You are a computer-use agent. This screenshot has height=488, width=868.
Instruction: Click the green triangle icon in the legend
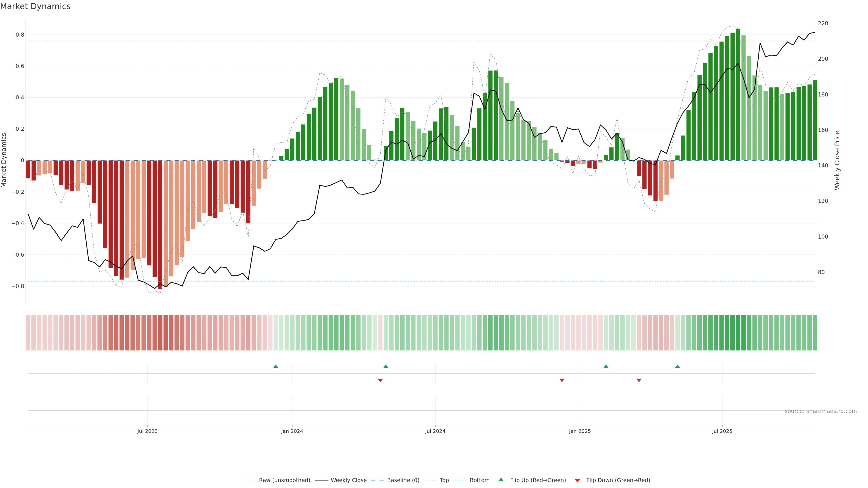(x=501, y=480)
